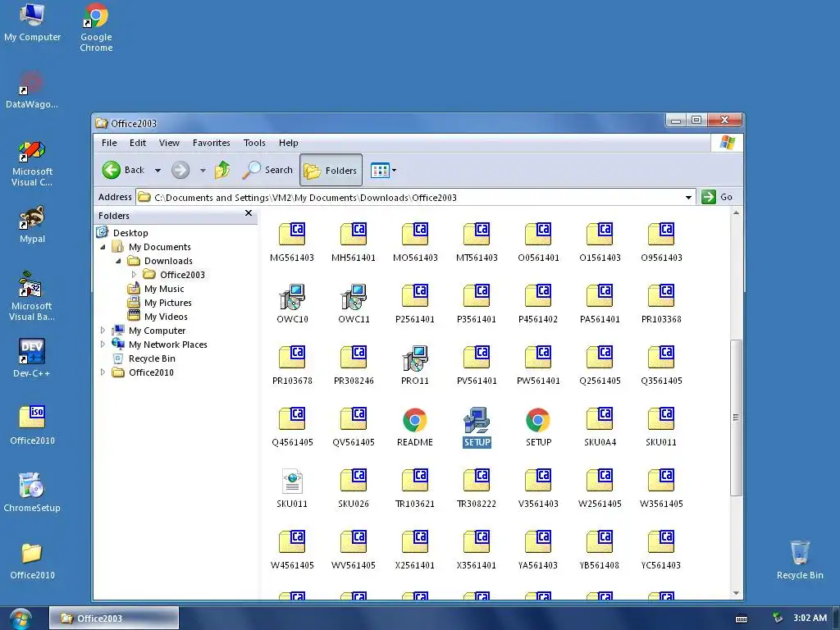Expand the address bar dropdown
The height and width of the screenshot is (630, 840).
coord(688,198)
